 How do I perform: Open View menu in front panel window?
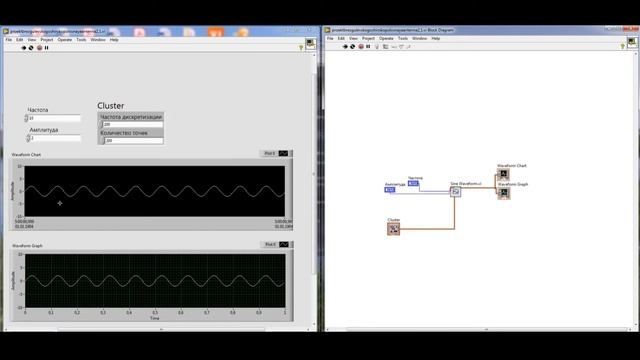pos(32,40)
